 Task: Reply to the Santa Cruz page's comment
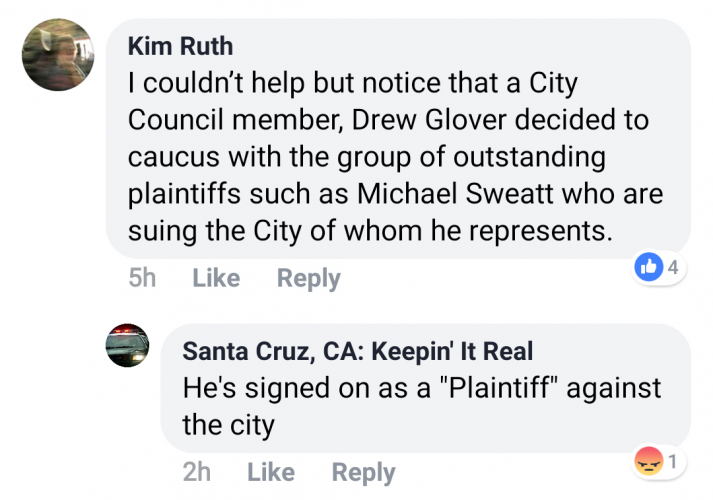363,471
